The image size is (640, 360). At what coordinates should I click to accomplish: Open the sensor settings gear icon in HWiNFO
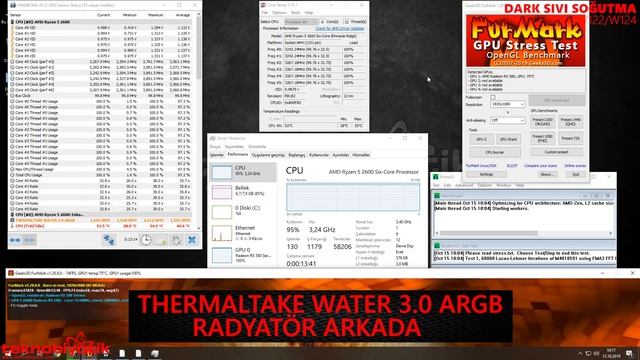click(176, 240)
